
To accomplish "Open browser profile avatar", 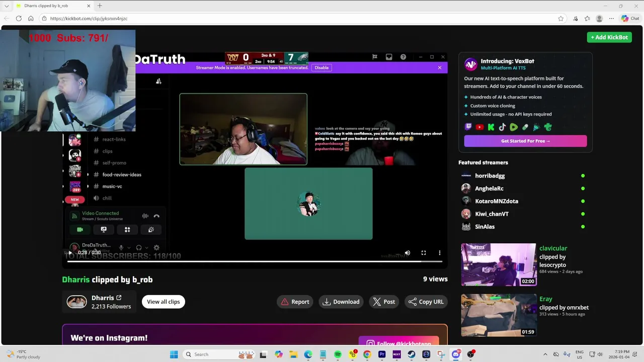I will pyautogui.click(x=599, y=19).
